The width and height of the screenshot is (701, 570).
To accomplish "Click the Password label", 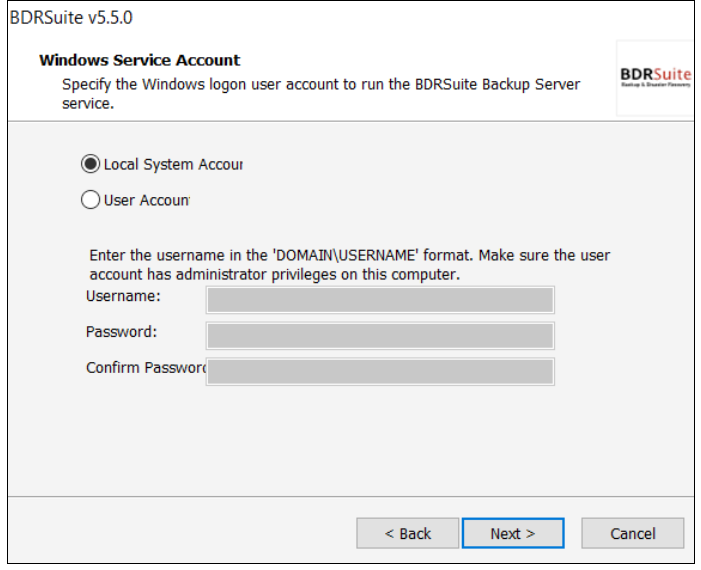I will (x=121, y=332).
